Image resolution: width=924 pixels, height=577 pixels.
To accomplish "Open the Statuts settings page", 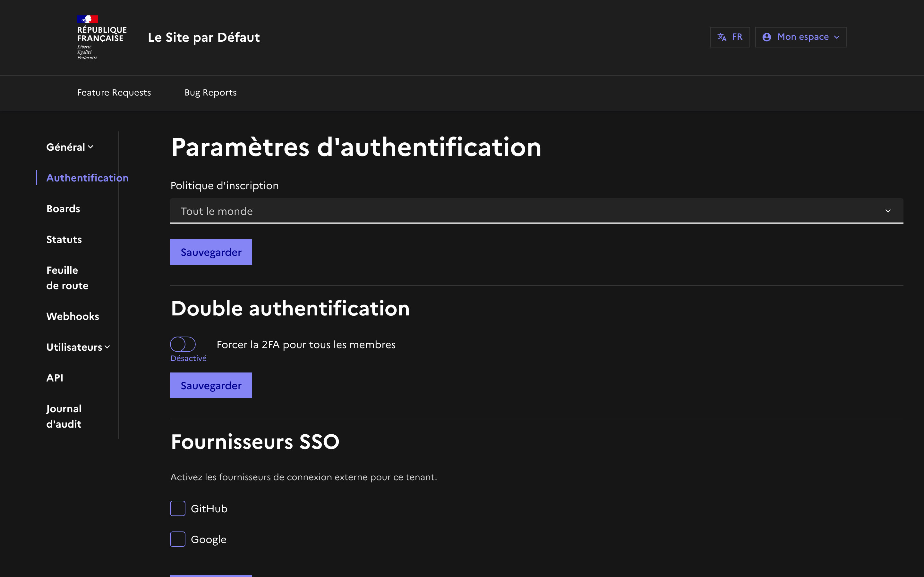I will [64, 239].
